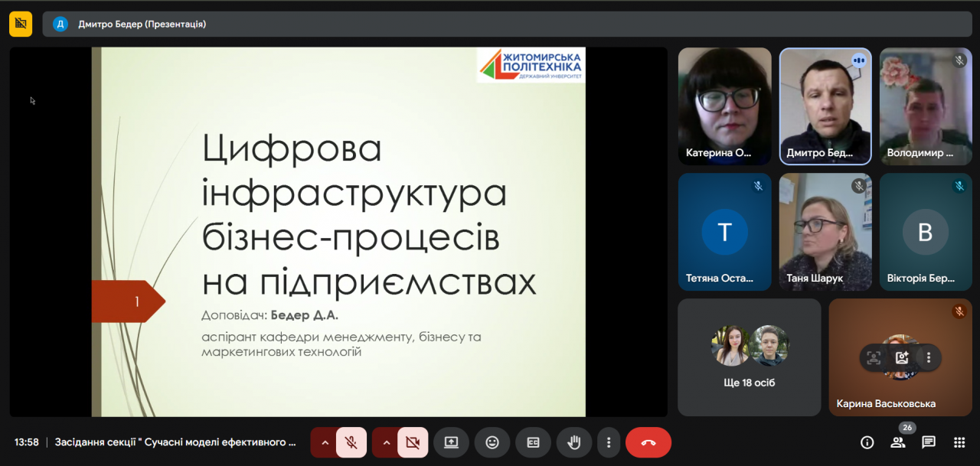Enable closed captions (CC)

pos(533,442)
